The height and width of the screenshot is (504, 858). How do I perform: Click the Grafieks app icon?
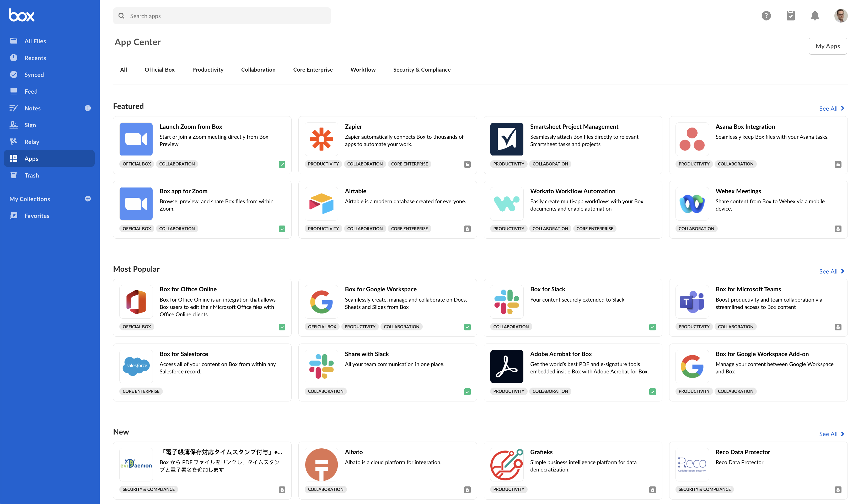507,464
